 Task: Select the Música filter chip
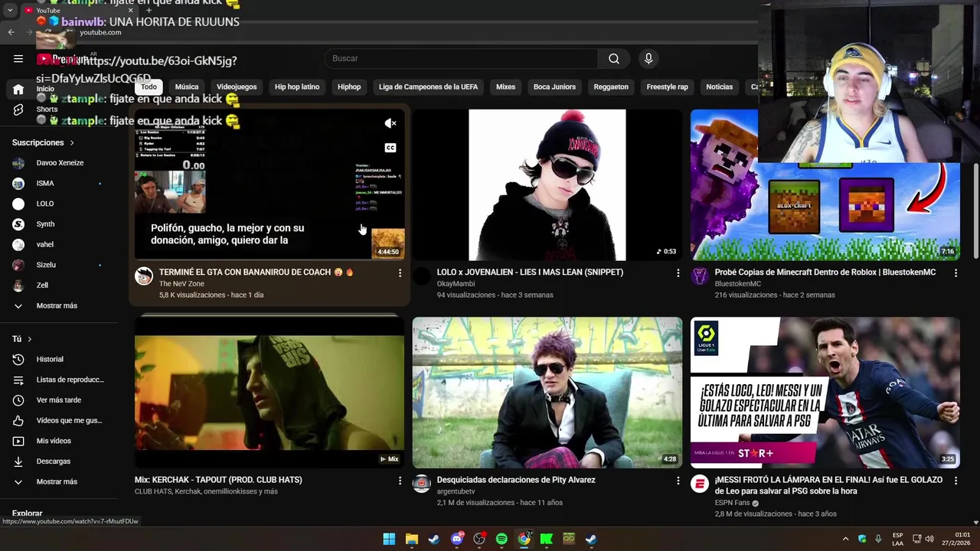(x=187, y=87)
